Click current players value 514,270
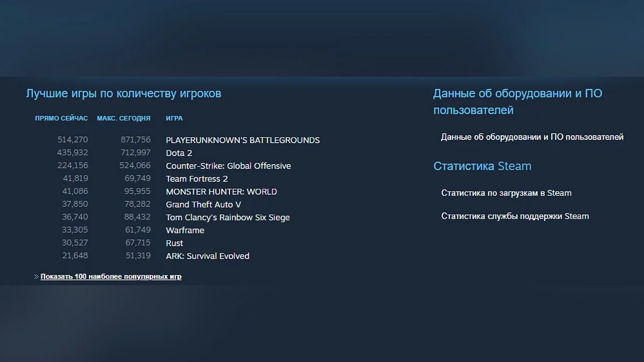Viewport: 644px width, 362px height. click(x=72, y=139)
